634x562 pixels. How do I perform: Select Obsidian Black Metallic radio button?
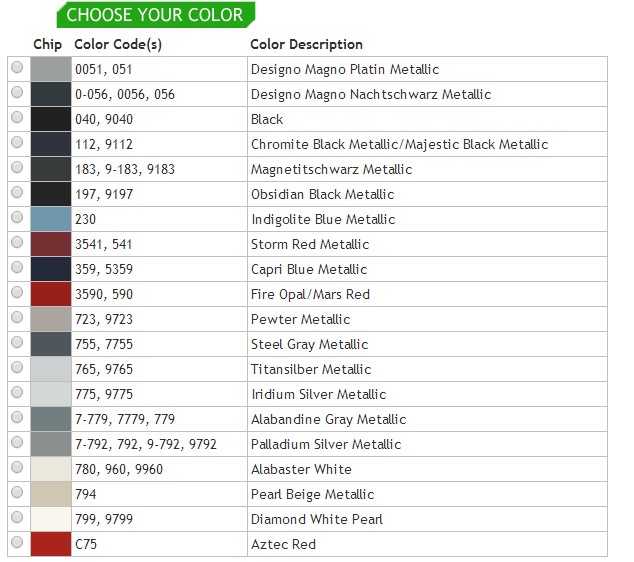(x=17, y=192)
